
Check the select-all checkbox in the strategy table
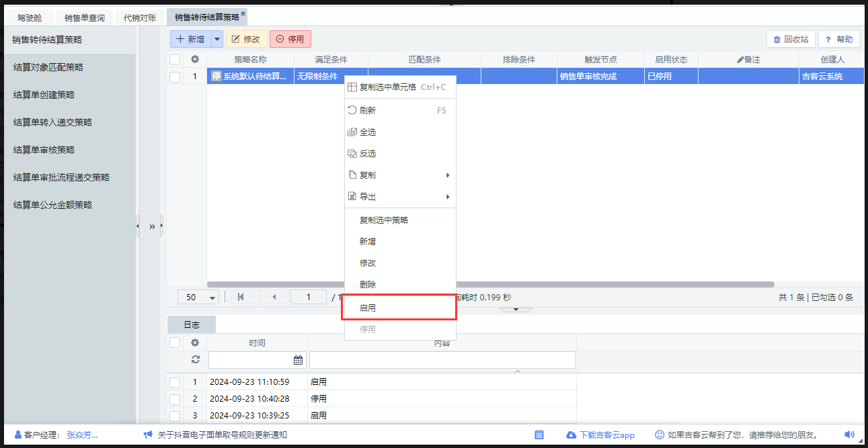(x=175, y=59)
